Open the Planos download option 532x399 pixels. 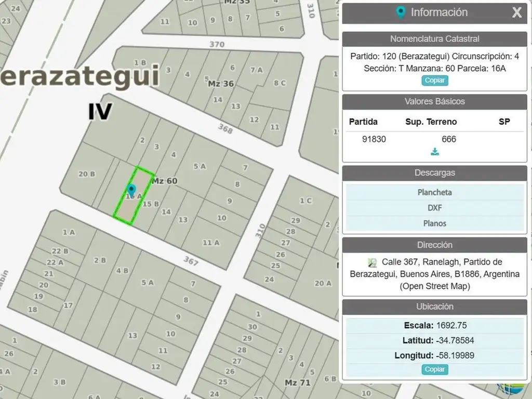434,223
